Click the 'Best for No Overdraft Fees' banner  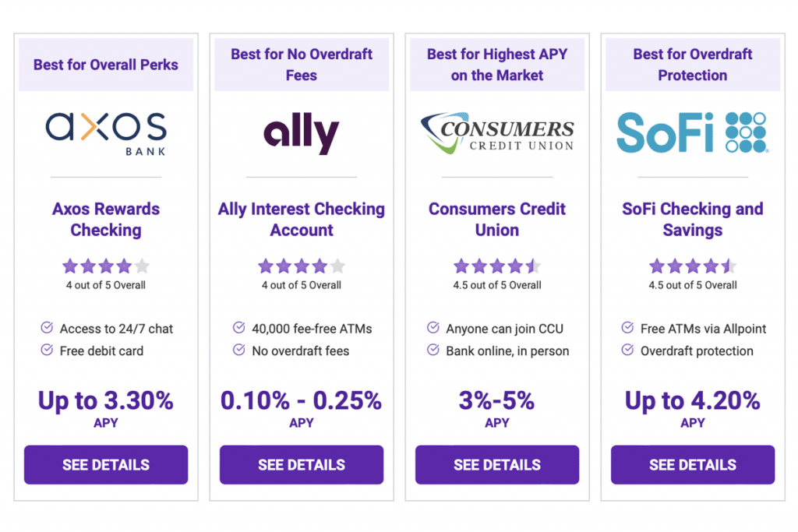(x=301, y=65)
